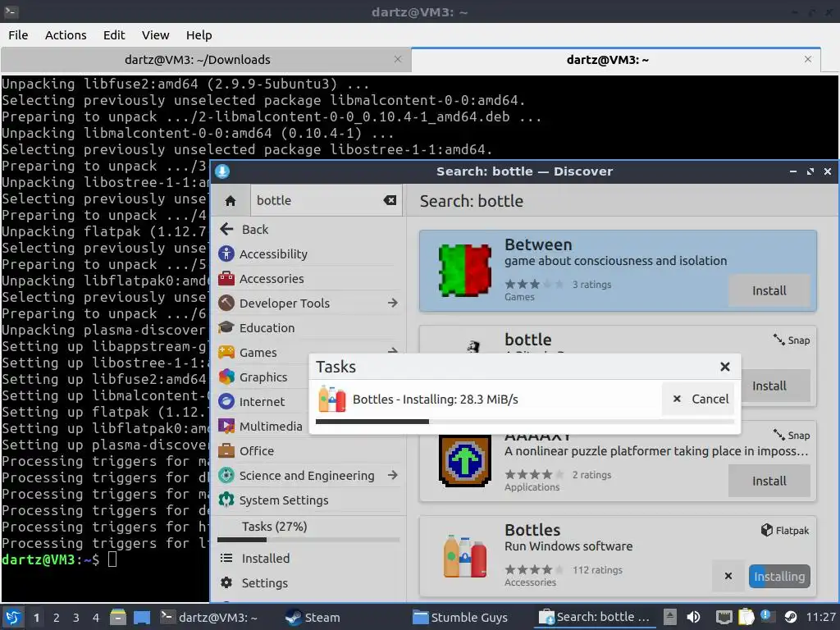Click the Between app title
The width and height of the screenshot is (840, 630).
click(538, 244)
